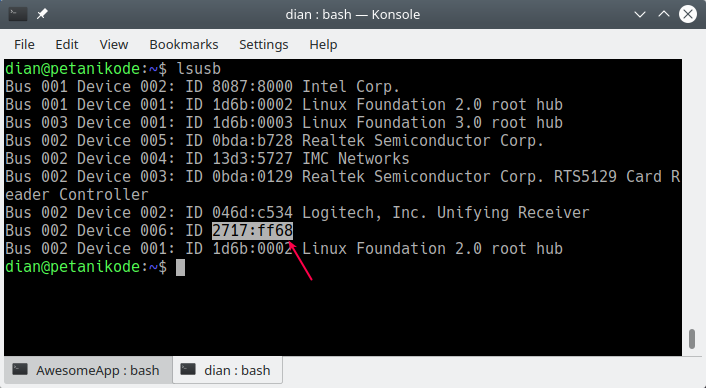Image resolution: width=706 pixels, height=388 pixels.
Task: Click the minimize chevron icon in title bar
Action: point(640,14)
